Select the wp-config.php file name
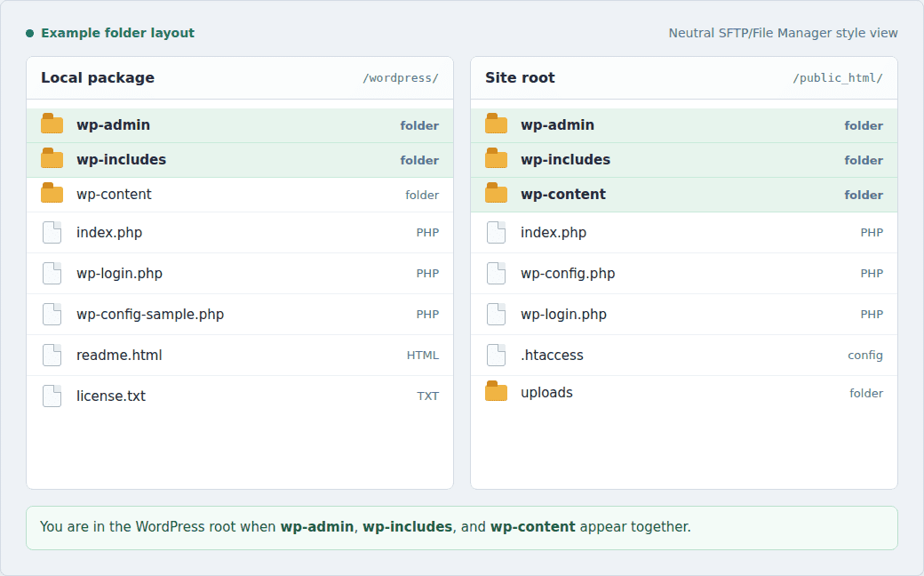 click(x=568, y=274)
